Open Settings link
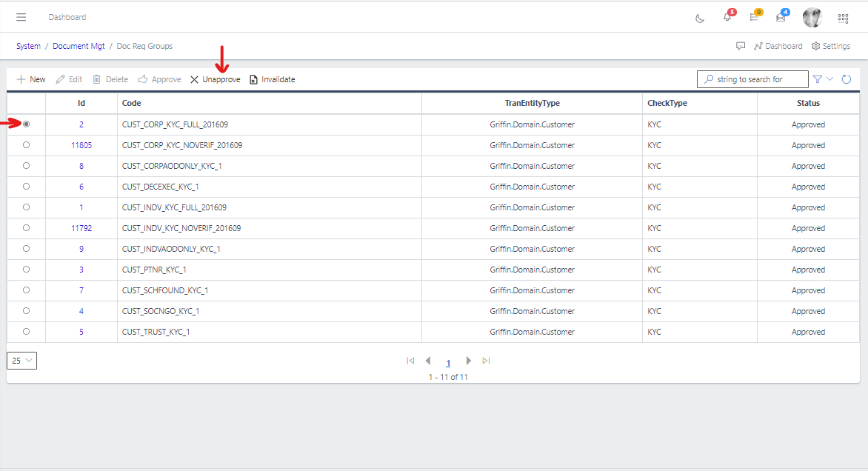Viewport: 868px width, 471px height. (831, 46)
